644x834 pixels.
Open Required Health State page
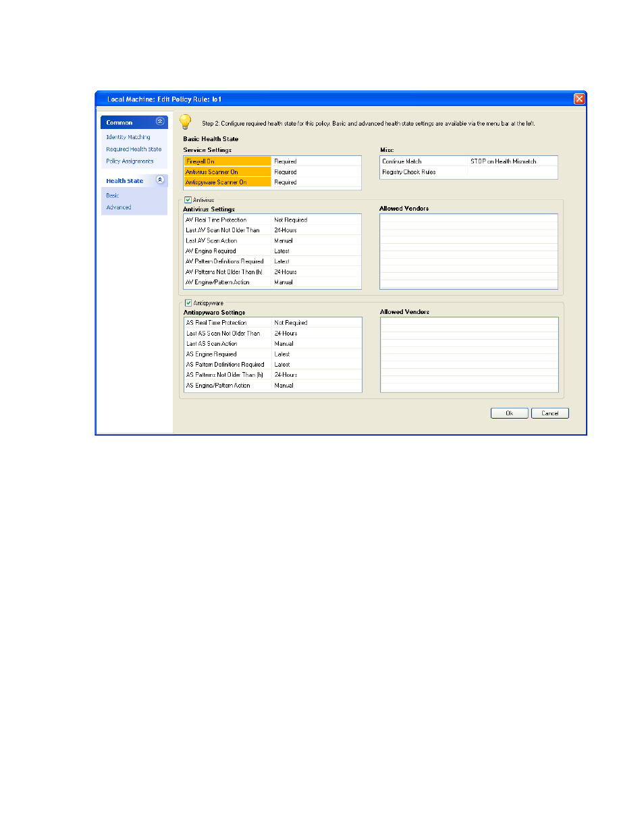click(134, 149)
